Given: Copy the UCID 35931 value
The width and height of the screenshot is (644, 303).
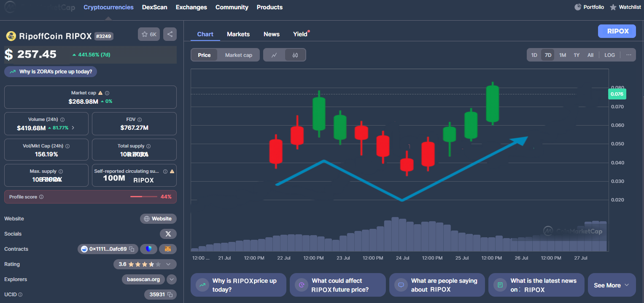Looking at the screenshot, I should pyautogui.click(x=170, y=295).
